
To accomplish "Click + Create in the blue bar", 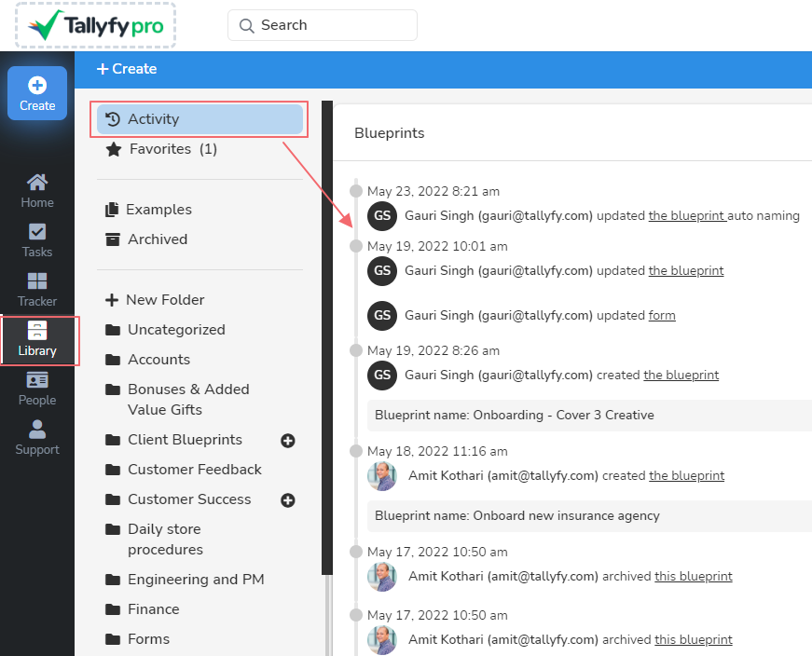I will 127,69.
